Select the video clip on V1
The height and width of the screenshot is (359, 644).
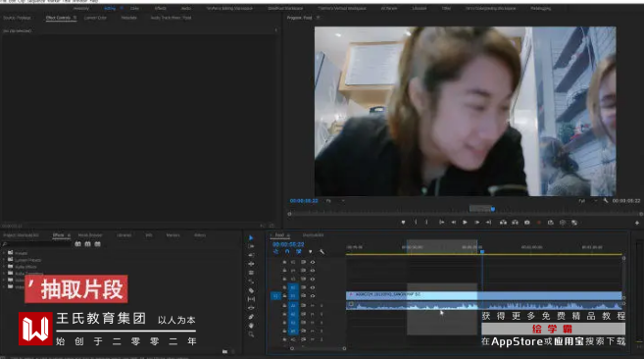(x=484, y=295)
